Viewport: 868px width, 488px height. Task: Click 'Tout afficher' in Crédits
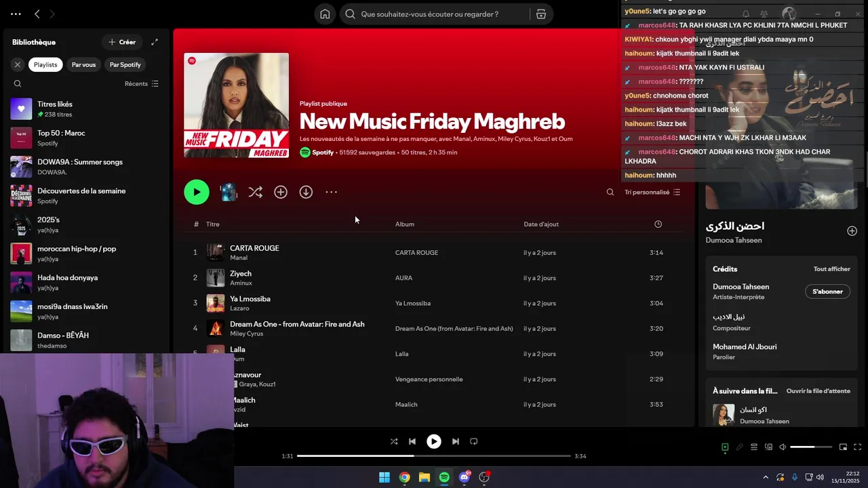pyautogui.click(x=832, y=269)
